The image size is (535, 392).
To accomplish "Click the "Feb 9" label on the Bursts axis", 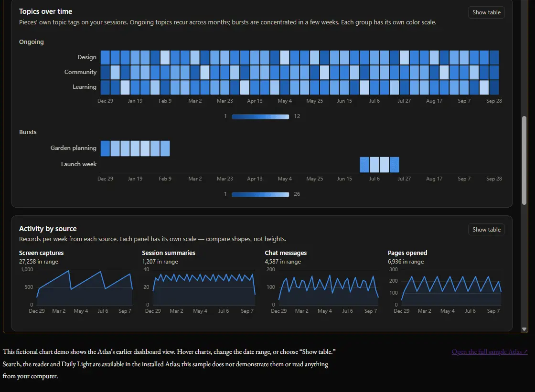I will click(165, 179).
